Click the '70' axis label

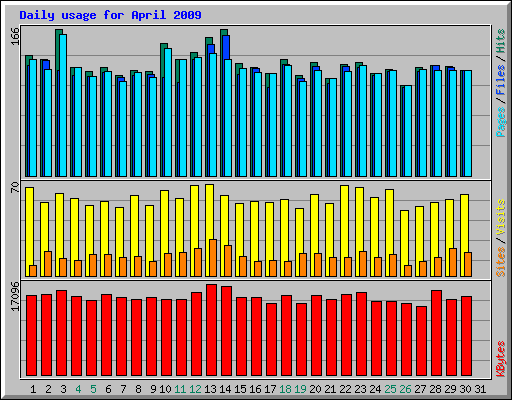pos(15,187)
